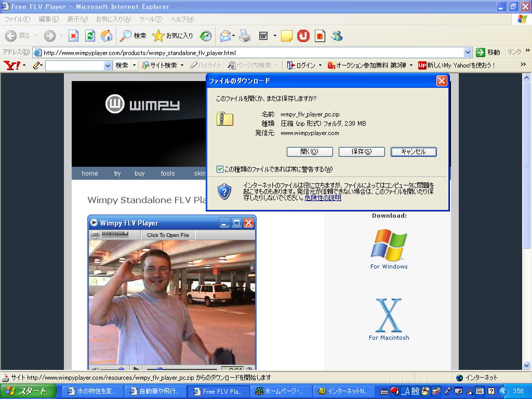Click the キャンセル cancel button
Viewport: 532px width, 399px height.
[414, 152]
